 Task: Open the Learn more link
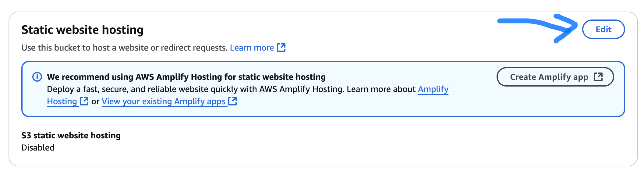[252, 48]
